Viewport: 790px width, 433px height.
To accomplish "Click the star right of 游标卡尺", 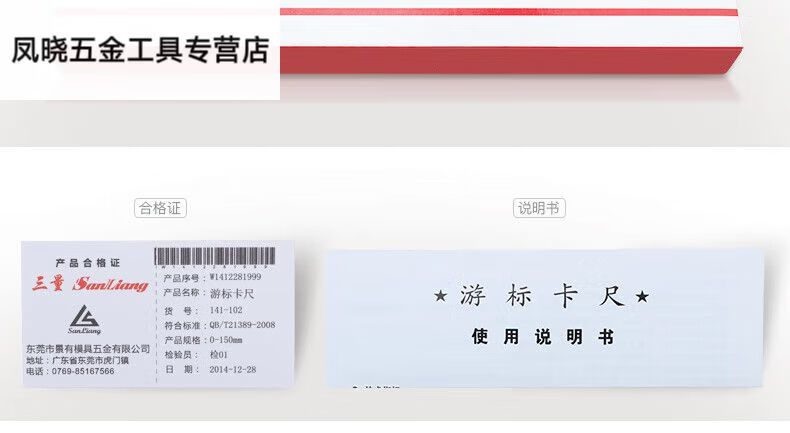I will 642,296.
